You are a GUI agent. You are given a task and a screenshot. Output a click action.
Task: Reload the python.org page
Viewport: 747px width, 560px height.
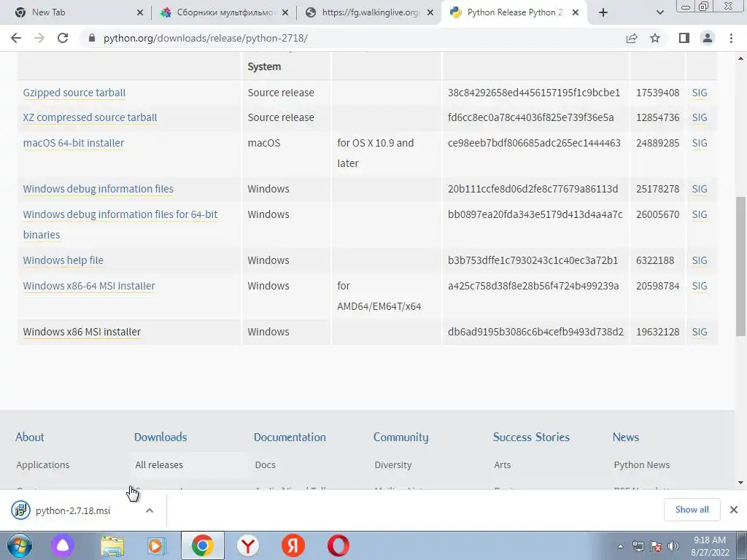[x=63, y=38]
